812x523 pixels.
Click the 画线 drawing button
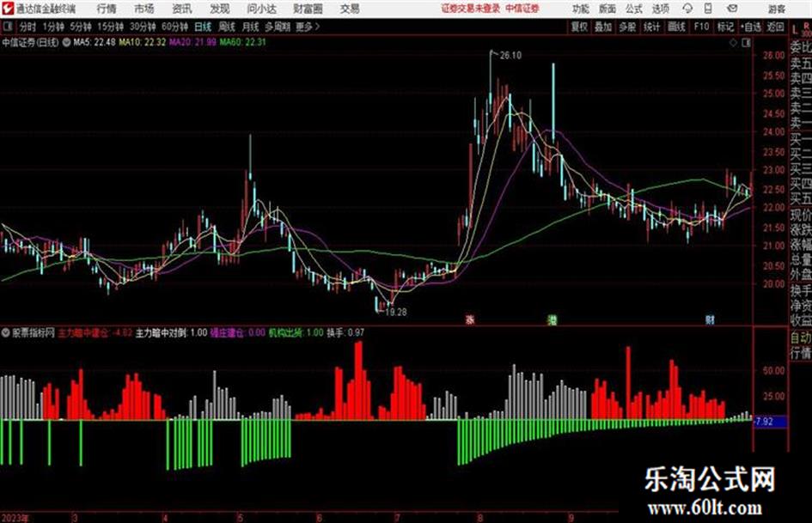[x=676, y=27]
